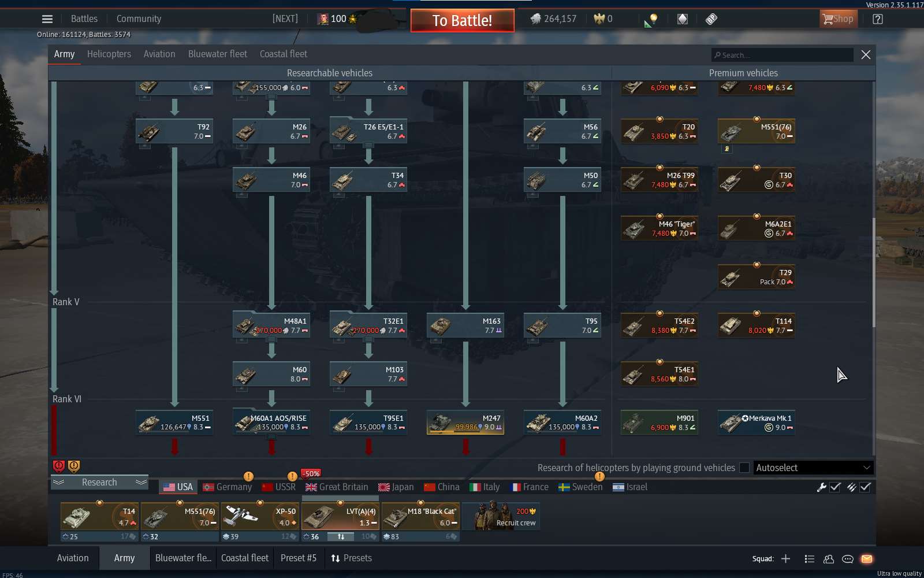The image size is (924, 578).
Task: Collapse the Research panel with left chevron
Action: click(x=59, y=482)
